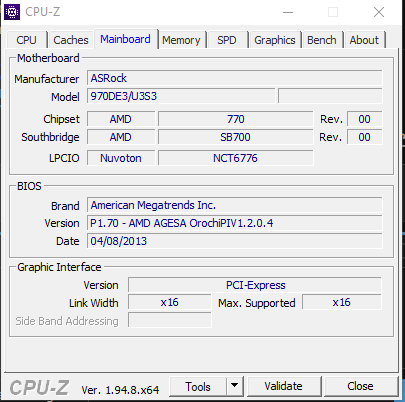Screen dimensions: 405x402
Task: Click the BIOS date 04/08/2013
Action: pyautogui.click(x=235, y=241)
